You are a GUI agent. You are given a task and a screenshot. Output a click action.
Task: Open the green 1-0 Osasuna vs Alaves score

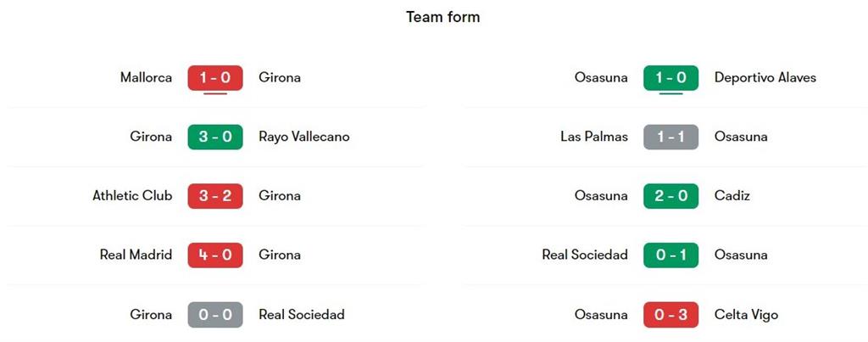click(670, 78)
